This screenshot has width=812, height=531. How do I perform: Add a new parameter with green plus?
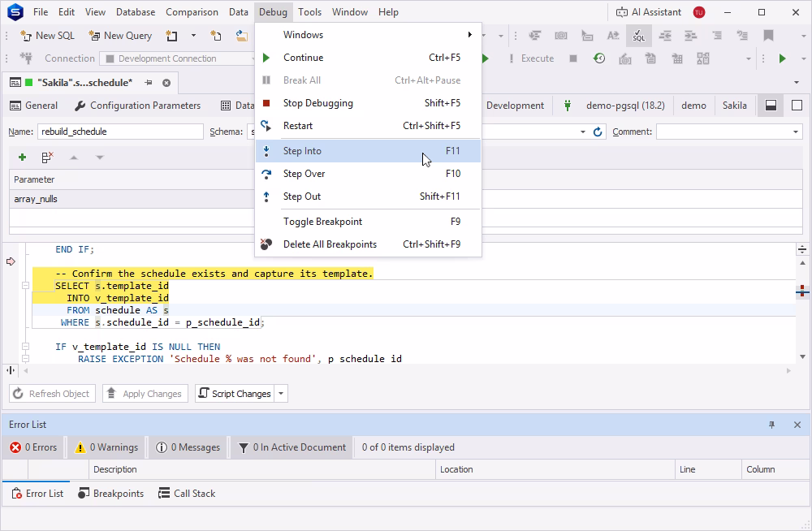(22, 157)
